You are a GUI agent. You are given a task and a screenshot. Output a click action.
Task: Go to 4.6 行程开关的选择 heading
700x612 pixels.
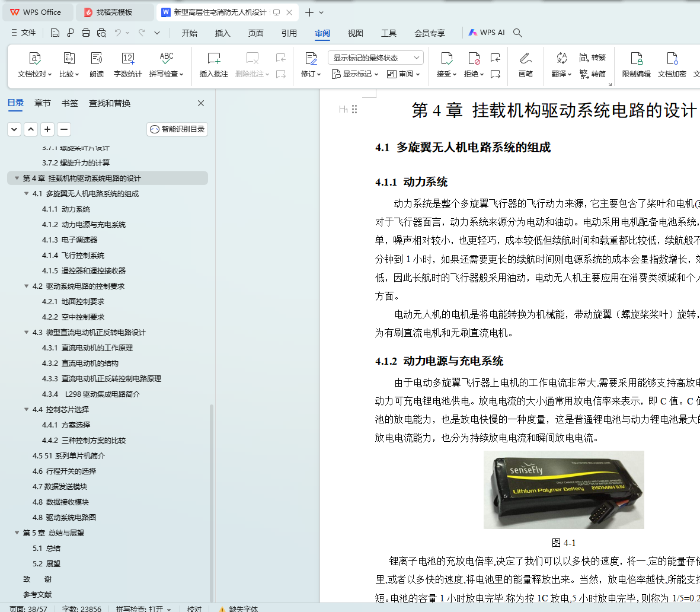[x=64, y=471]
